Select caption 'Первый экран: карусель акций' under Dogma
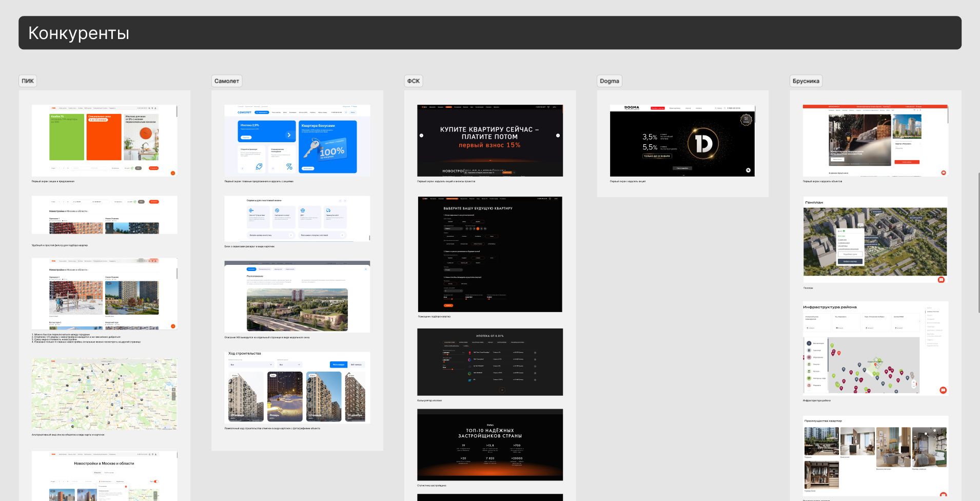 point(628,181)
